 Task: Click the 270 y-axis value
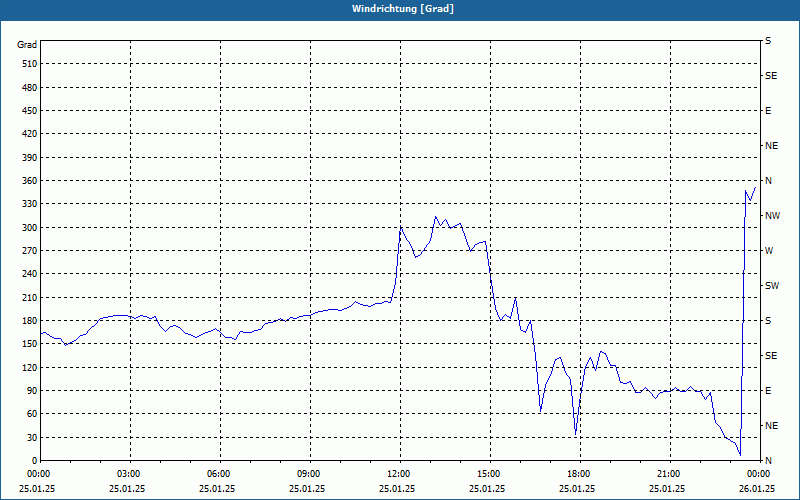pyautogui.click(x=30, y=251)
